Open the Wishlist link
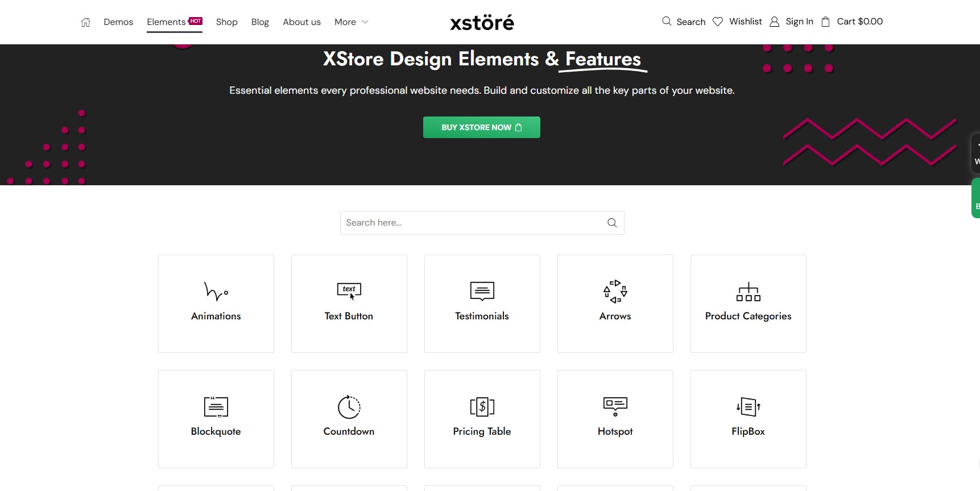Viewport: 980px width, 491px height. coord(746,22)
